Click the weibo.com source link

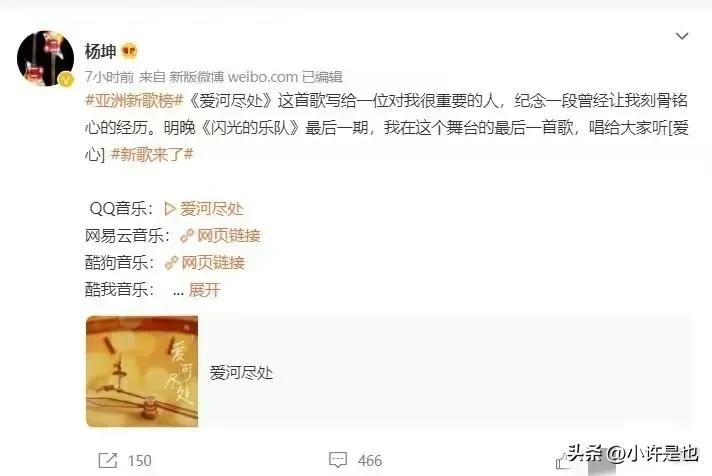[x=262, y=77]
